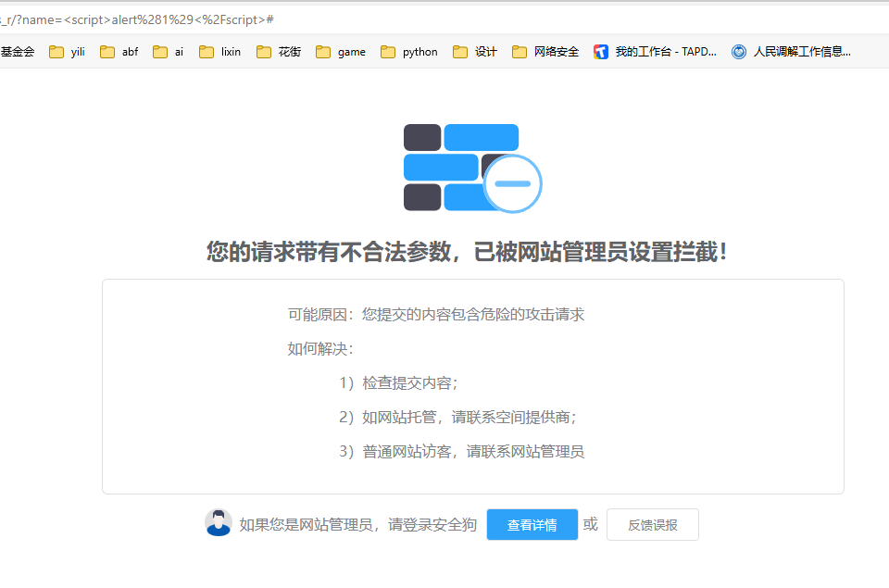This screenshot has width=889, height=588.
Task: Click the text 可能原因：您提交的内容包含危险的攻击请求
Action: click(x=435, y=314)
